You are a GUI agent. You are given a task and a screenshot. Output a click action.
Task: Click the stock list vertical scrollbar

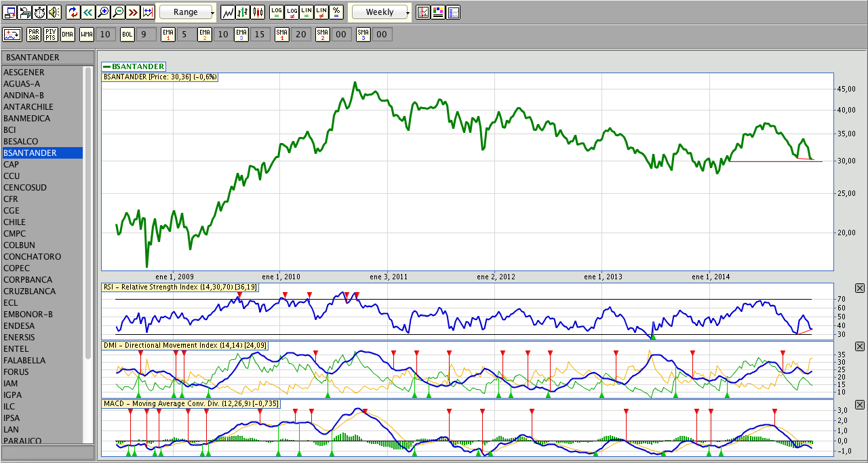(x=87, y=210)
